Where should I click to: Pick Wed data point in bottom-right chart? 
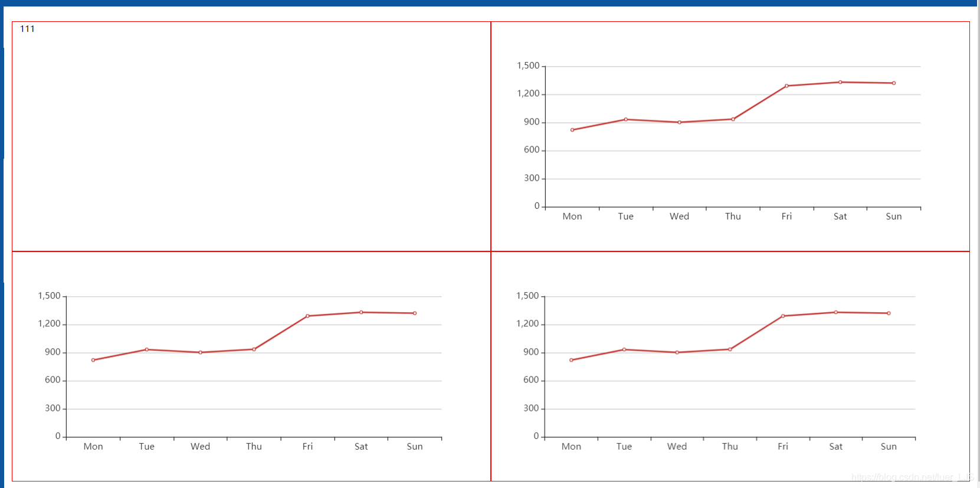click(x=677, y=352)
